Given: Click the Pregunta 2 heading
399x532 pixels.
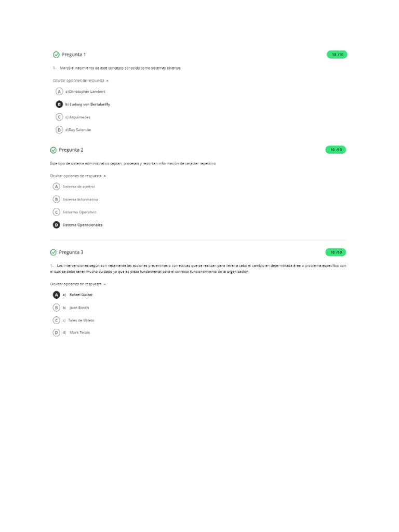Looking at the screenshot, I should [x=71, y=150].
